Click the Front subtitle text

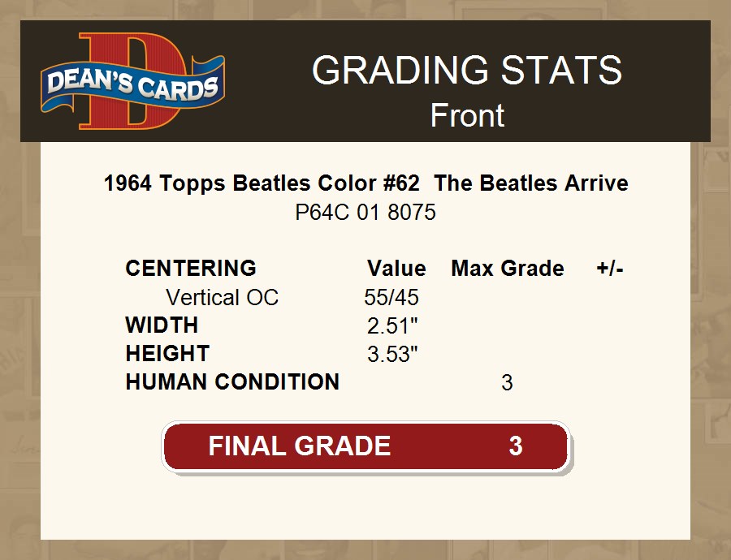467,115
